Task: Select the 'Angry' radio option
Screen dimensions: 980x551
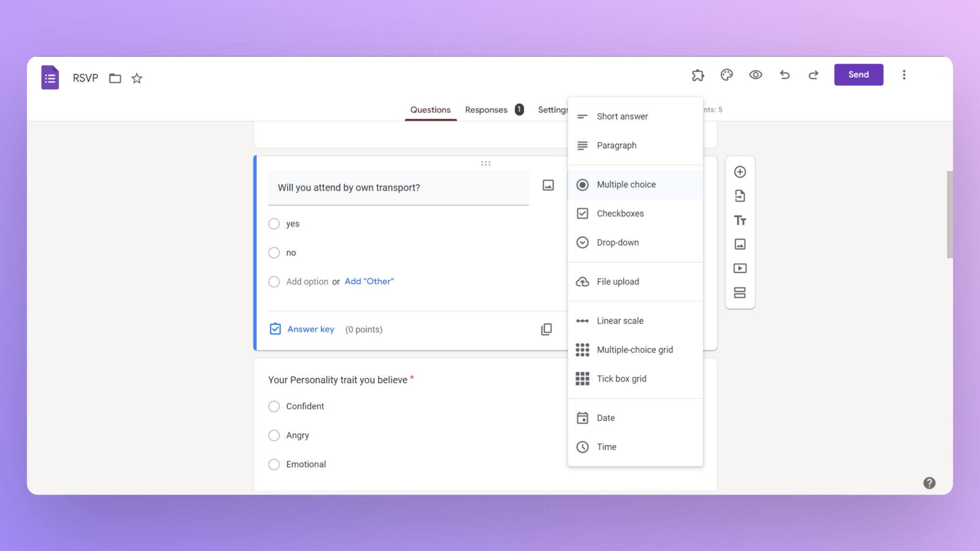Action: [274, 435]
